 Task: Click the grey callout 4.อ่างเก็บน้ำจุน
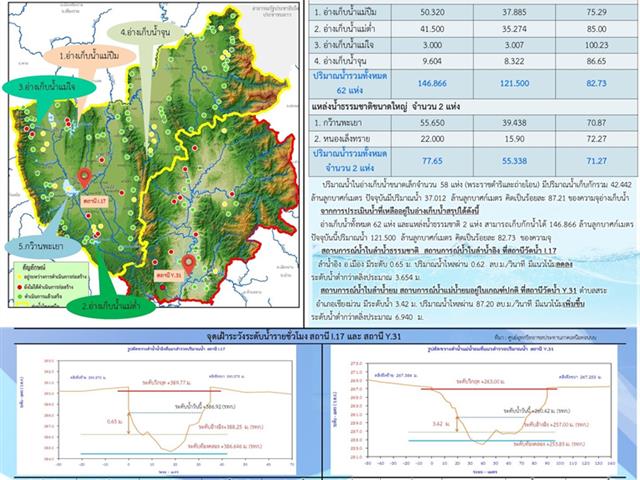tap(150, 31)
